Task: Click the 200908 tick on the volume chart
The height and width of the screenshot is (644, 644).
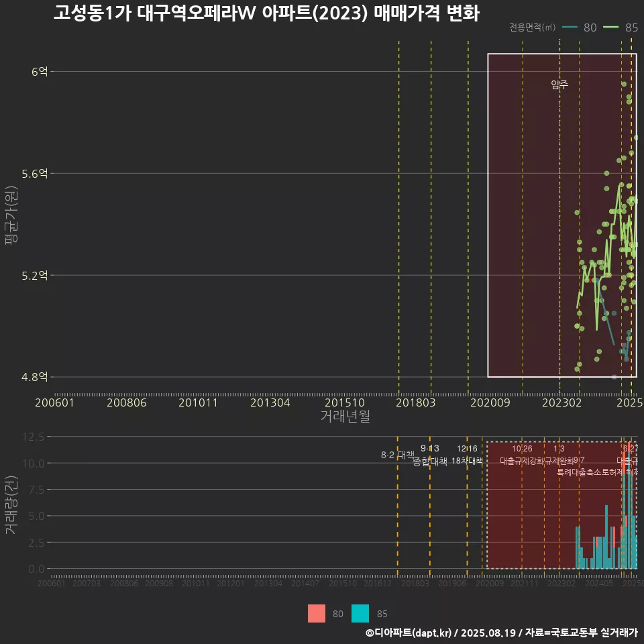Action: tap(159, 583)
